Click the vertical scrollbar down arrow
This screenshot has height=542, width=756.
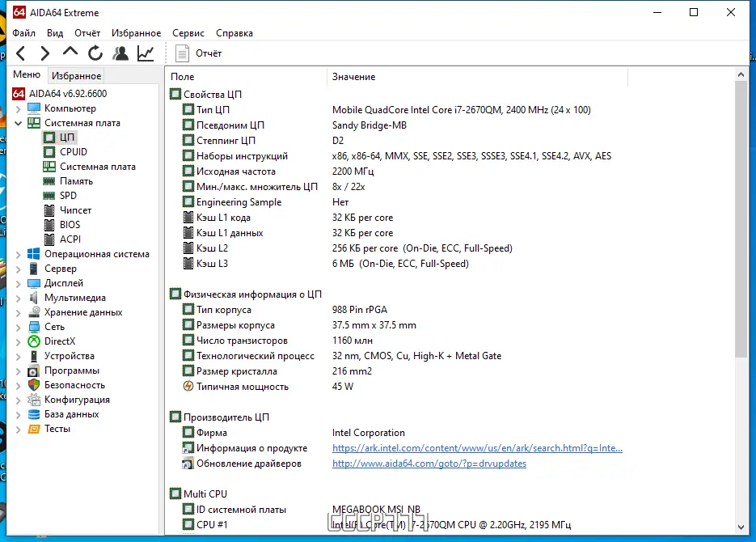coord(741,527)
